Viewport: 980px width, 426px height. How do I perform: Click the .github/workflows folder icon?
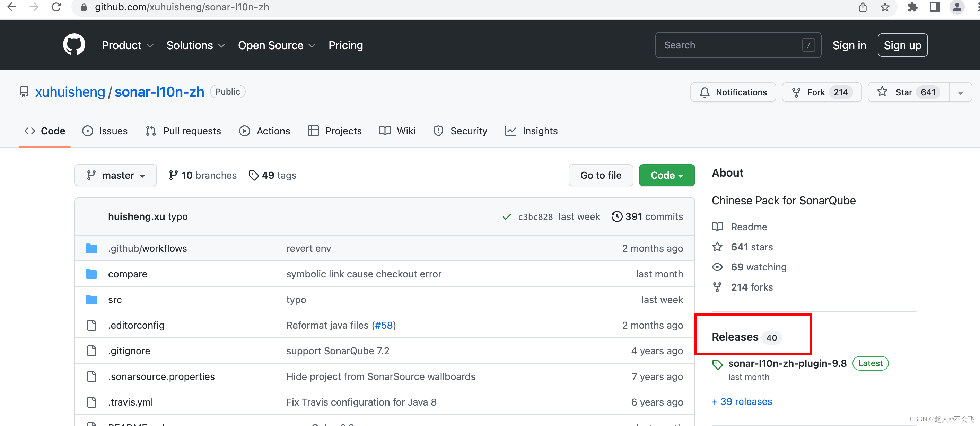[x=91, y=248]
